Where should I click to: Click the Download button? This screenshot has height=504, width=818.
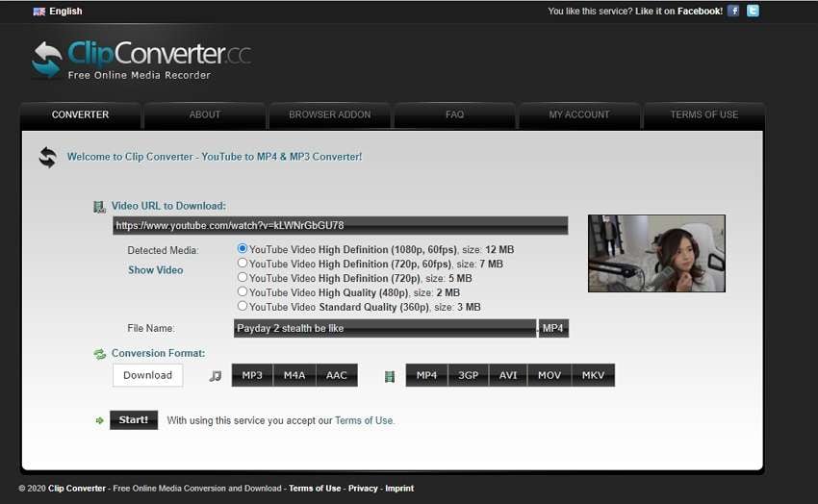pos(147,375)
